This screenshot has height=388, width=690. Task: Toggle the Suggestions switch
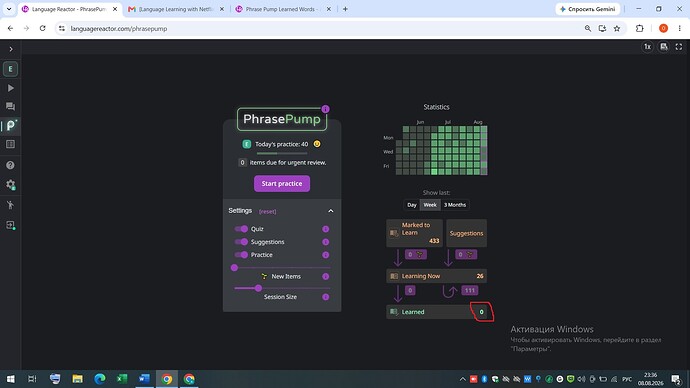point(241,242)
